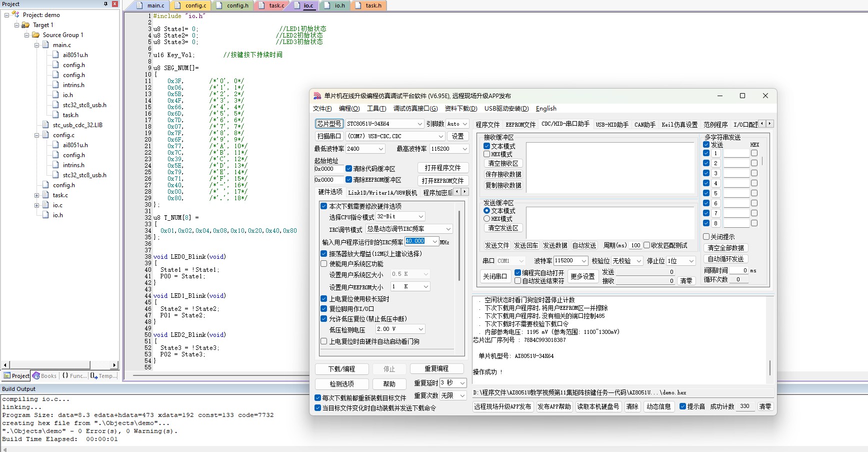The width and height of the screenshot is (868, 452).
Task: Click the receive buffer text area
Action: tap(610, 168)
